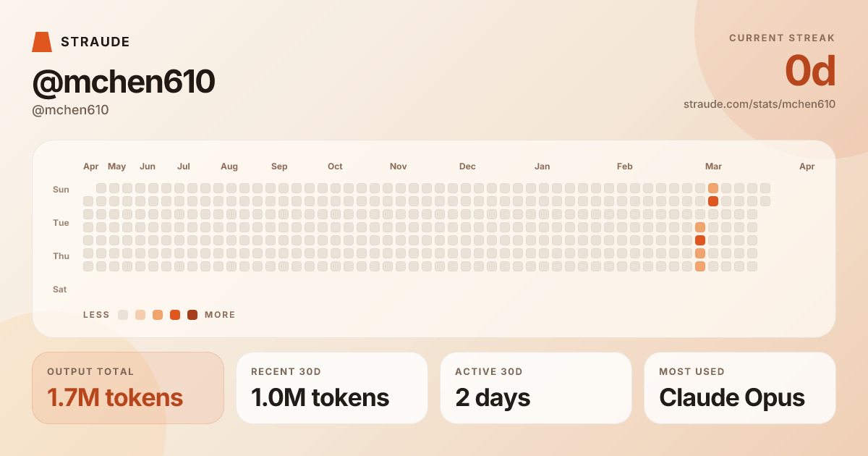Click the orange Straude logo icon
Screen dimensions: 868x456
pos(42,42)
